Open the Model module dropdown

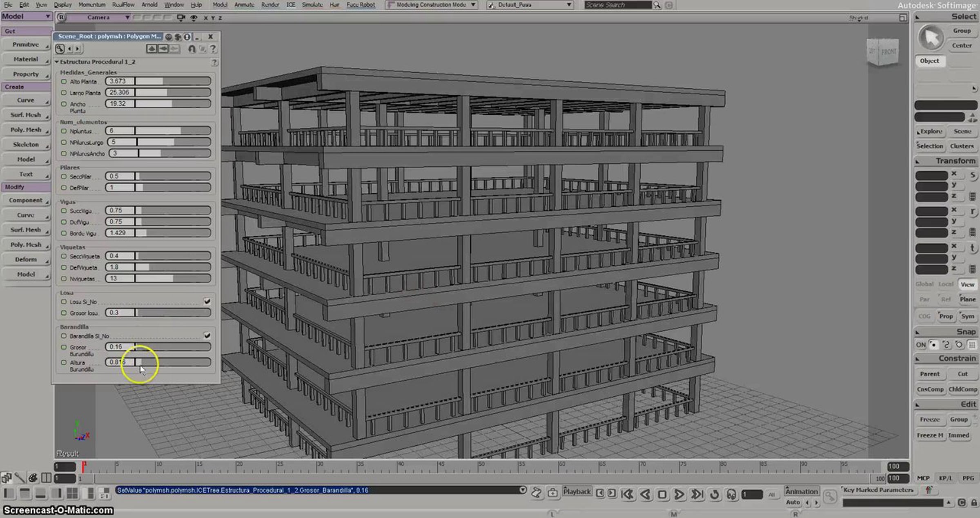(x=26, y=16)
